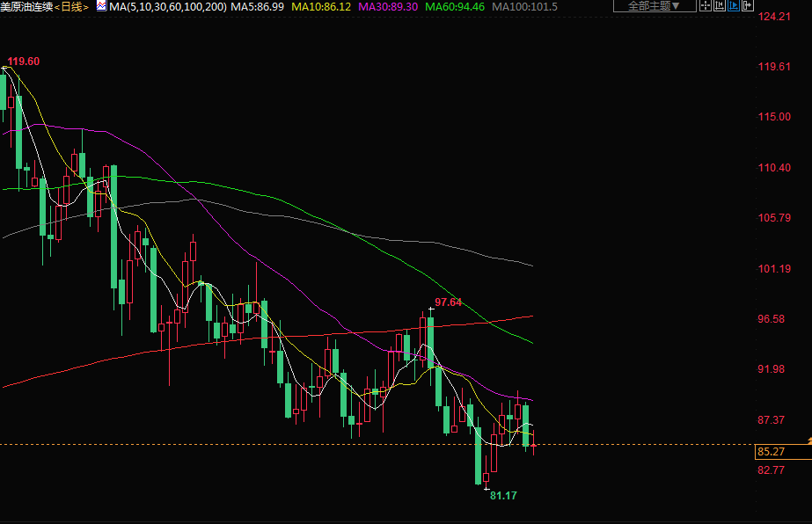This screenshot has width=812, height=524.
Task: Click the exit arrow icon at top right
Action: 749,6
